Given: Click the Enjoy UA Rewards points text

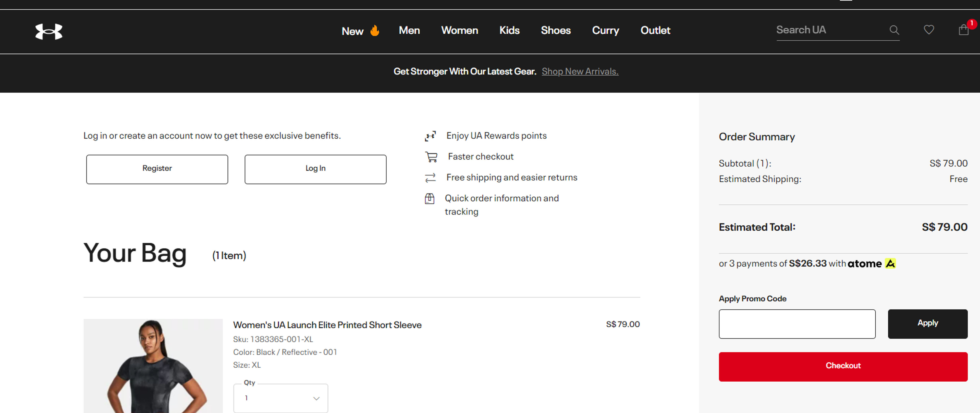Looking at the screenshot, I should coord(496,135).
